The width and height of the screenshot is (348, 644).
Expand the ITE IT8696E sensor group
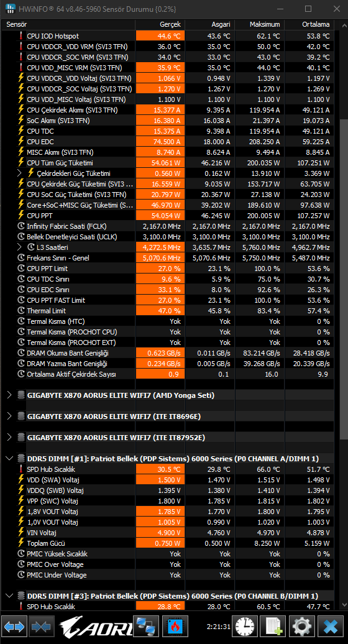pyautogui.click(x=10, y=416)
